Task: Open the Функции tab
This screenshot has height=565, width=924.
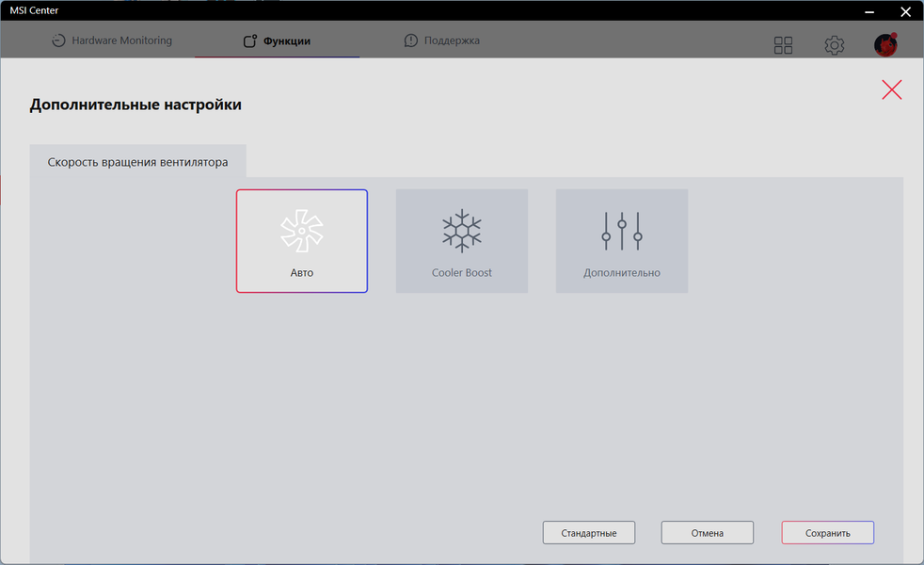Action: click(x=277, y=40)
